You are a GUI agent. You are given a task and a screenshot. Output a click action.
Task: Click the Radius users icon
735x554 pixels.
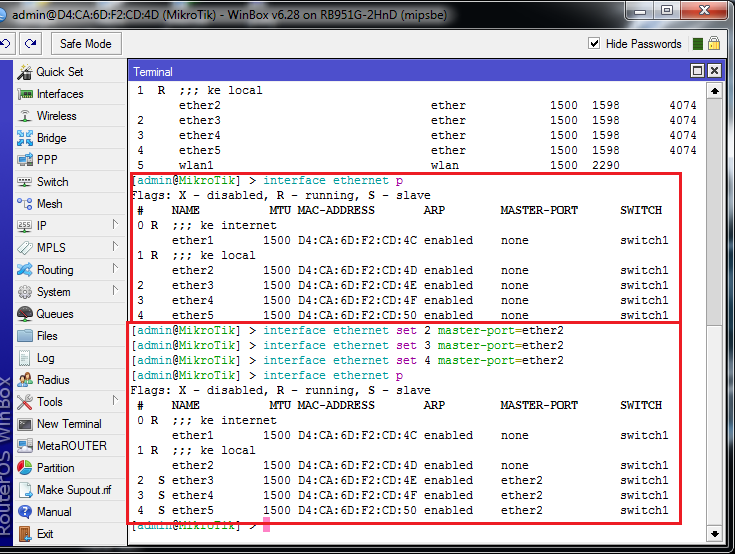(25, 380)
